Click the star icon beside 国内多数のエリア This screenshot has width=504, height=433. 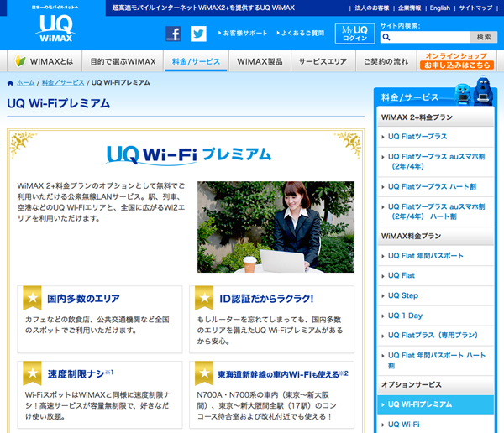(32, 298)
